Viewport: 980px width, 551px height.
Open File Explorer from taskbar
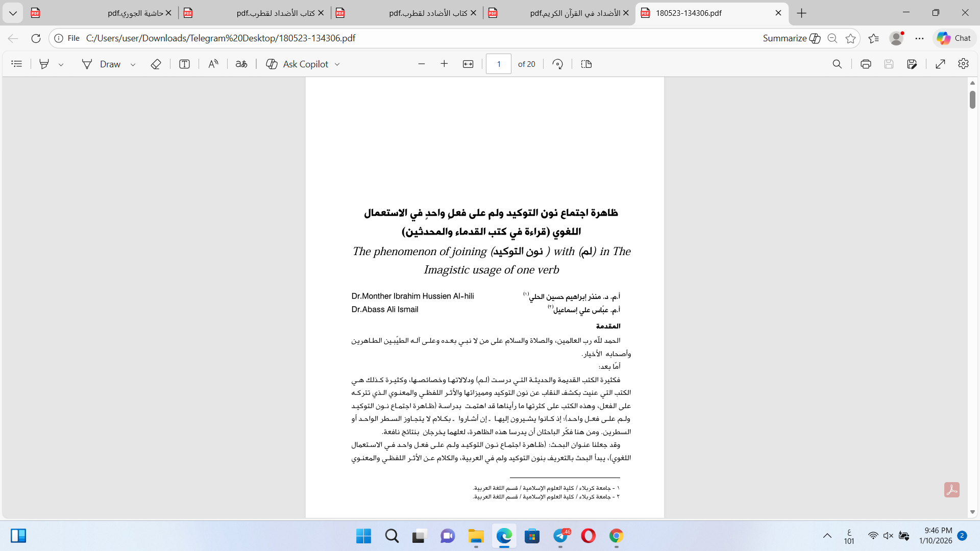[476, 536]
